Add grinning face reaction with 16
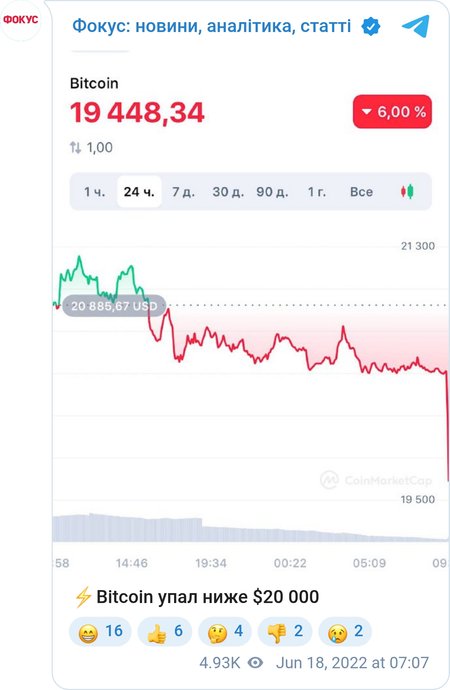The width and height of the screenshot is (450, 690). [x=100, y=631]
